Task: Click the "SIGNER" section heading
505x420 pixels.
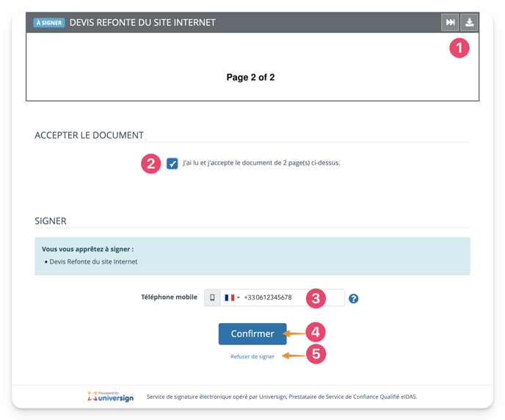Action: point(51,221)
